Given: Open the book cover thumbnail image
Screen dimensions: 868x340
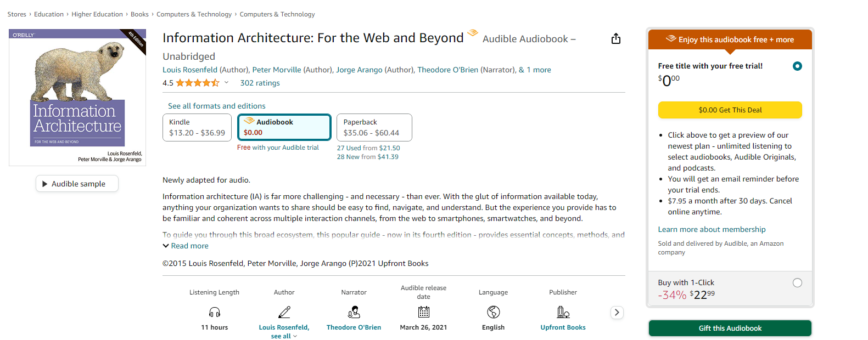Looking at the screenshot, I should pyautogui.click(x=77, y=98).
